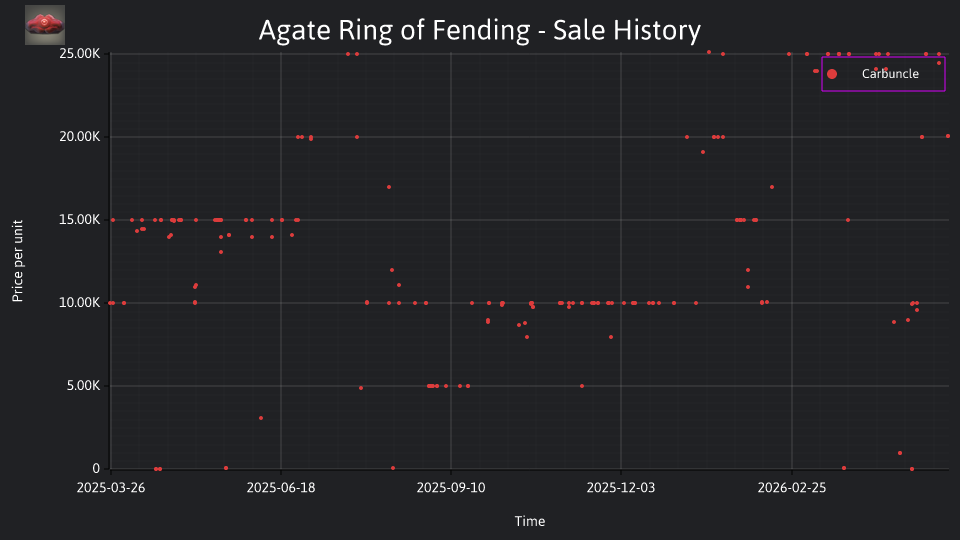Viewport: 960px width, 540px height.
Task: Select the 2026-02-25 x-axis tick label
Action: click(792, 488)
